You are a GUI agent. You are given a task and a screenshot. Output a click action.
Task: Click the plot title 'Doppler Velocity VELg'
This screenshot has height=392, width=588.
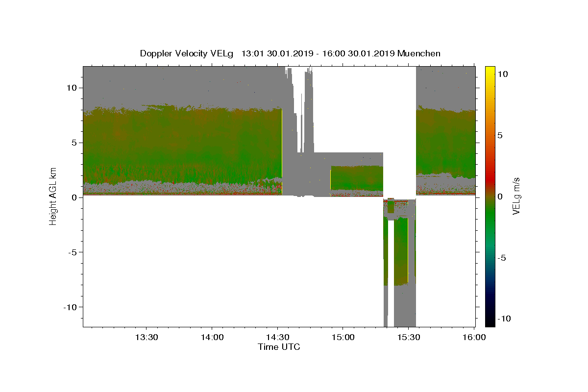coord(187,53)
